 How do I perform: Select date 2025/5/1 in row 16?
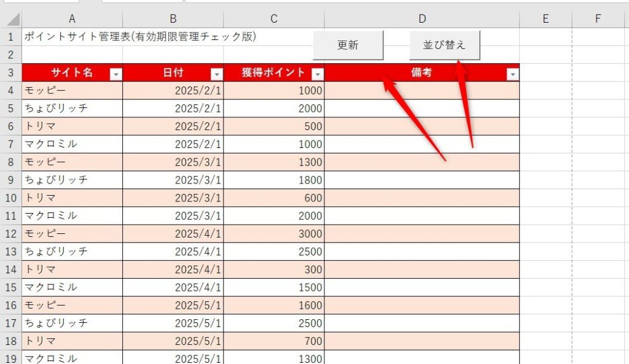click(173, 306)
